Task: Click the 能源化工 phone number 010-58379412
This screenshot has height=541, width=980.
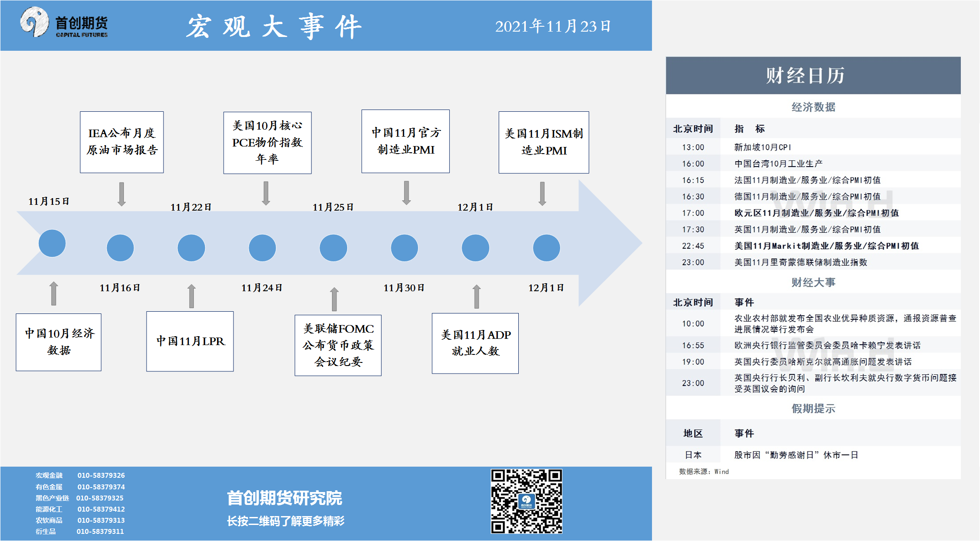Action: 101,509
